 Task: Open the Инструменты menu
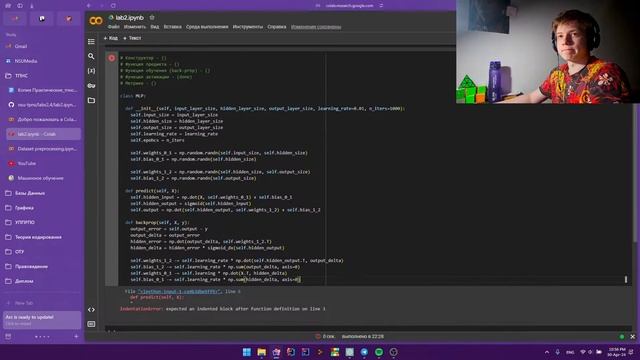click(x=248, y=27)
